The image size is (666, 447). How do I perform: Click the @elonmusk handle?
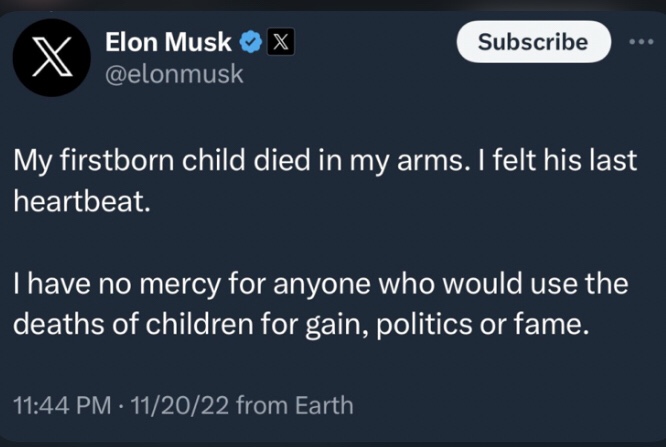174,74
